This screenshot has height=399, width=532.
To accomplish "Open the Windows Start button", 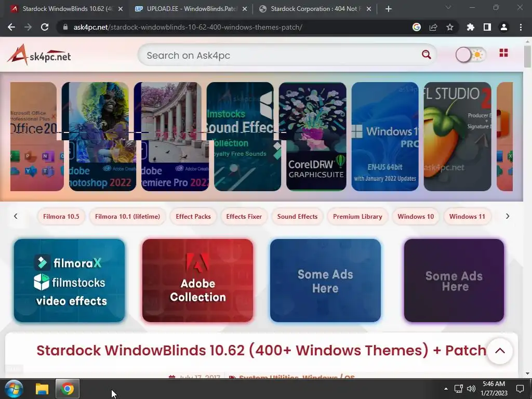I will 14,389.
